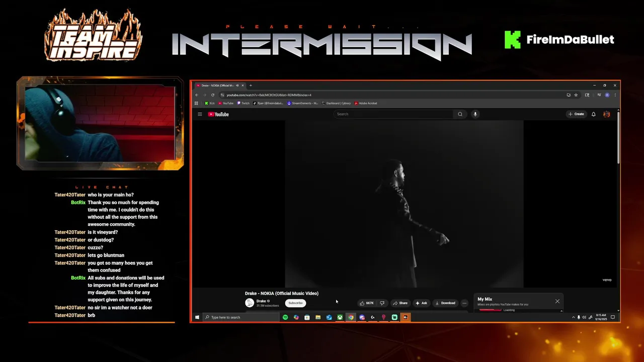Open the Dashboard | Cybrary bookmark

click(336, 103)
